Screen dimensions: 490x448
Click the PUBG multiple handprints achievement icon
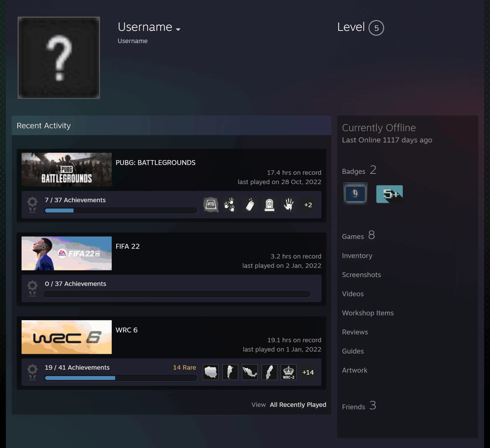230,205
